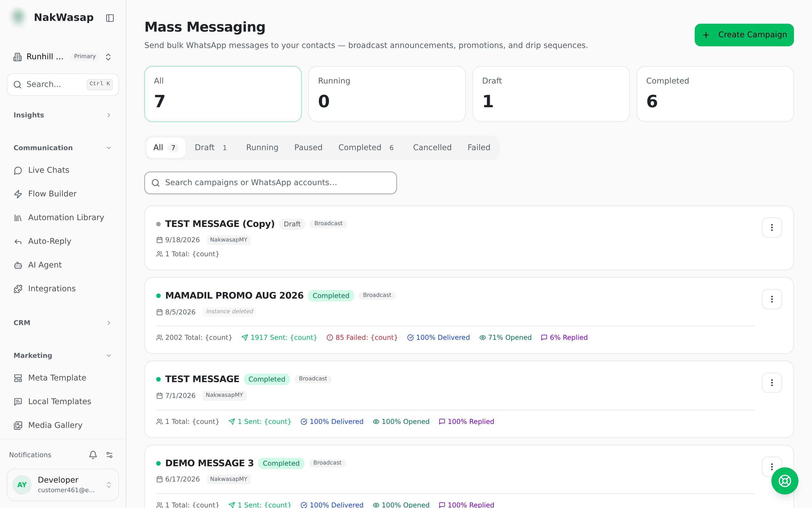
Task: Open notification settings sliders icon
Action: click(109, 455)
